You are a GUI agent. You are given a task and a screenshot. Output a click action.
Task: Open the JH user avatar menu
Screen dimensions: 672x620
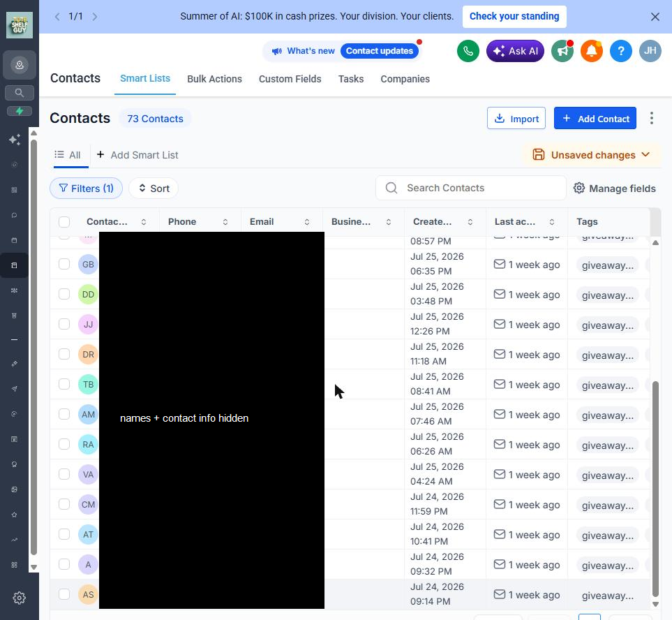pyautogui.click(x=650, y=51)
